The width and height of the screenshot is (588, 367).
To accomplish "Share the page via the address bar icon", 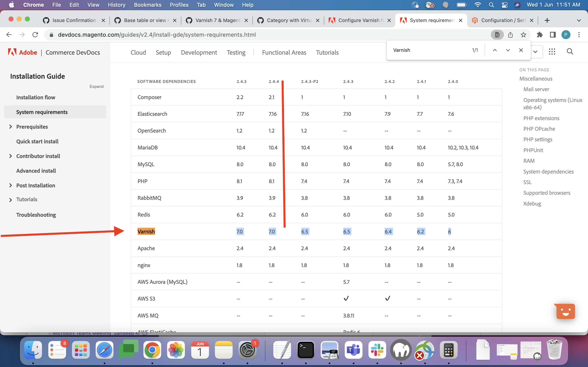I will point(510,35).
